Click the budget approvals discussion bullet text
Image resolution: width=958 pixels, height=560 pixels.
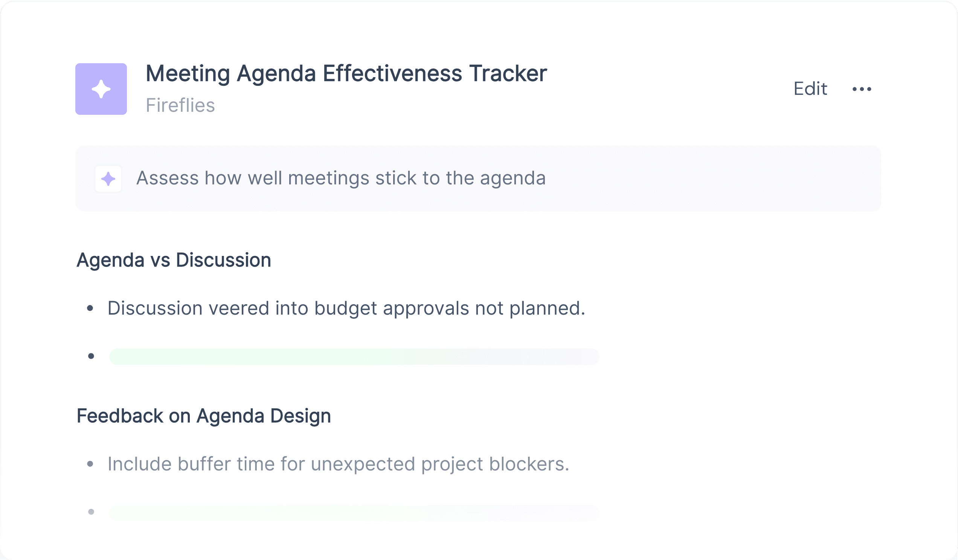pos(346,308)
